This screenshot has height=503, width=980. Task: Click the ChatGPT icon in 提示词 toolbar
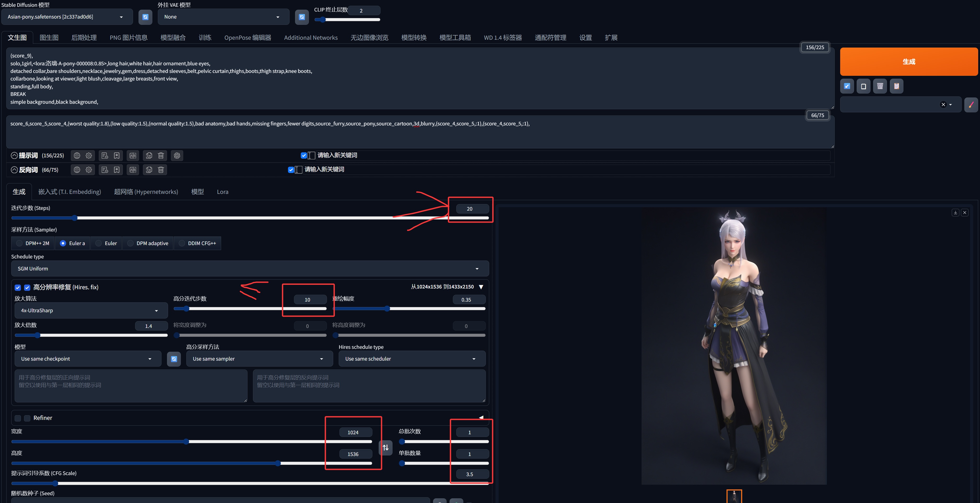coord(177,156)
